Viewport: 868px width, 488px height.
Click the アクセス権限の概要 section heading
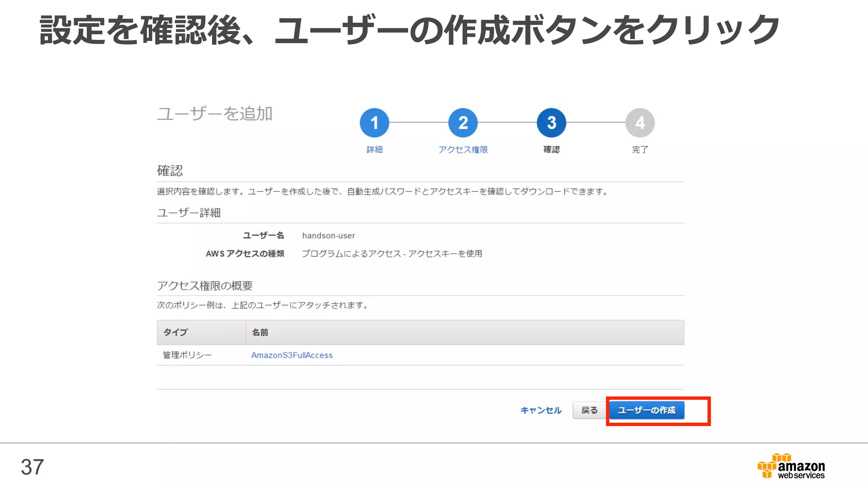tap(205, 286)
